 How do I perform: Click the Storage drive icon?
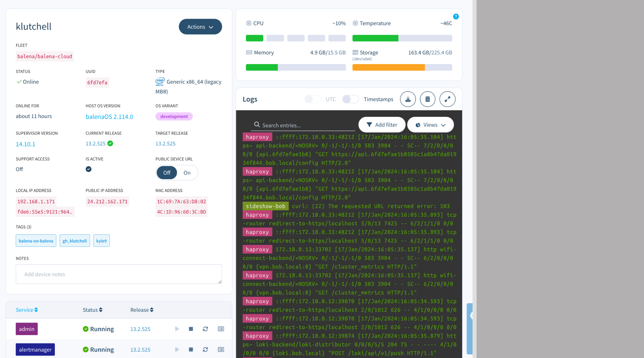coord(355,52)
